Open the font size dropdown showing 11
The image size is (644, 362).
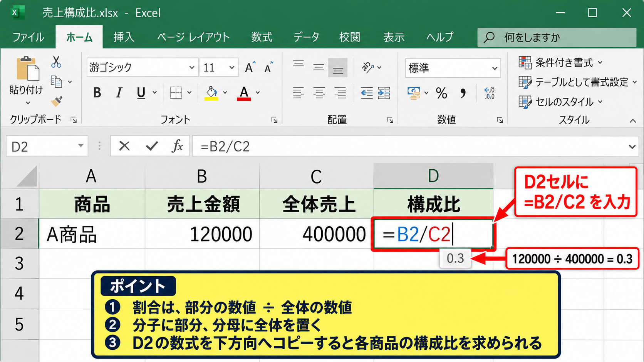tap(232, 68)
